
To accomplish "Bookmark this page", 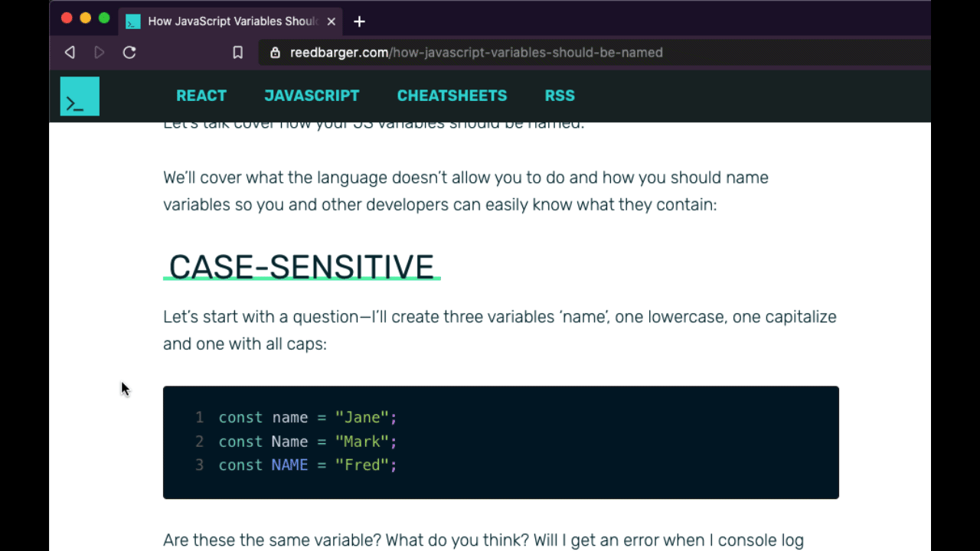I will 237,52.
